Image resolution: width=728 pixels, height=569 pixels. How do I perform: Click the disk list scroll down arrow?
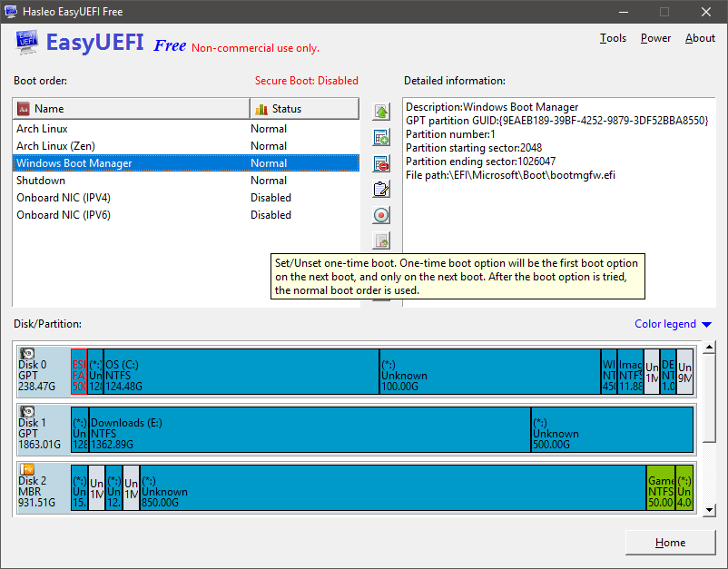(710, 510)
